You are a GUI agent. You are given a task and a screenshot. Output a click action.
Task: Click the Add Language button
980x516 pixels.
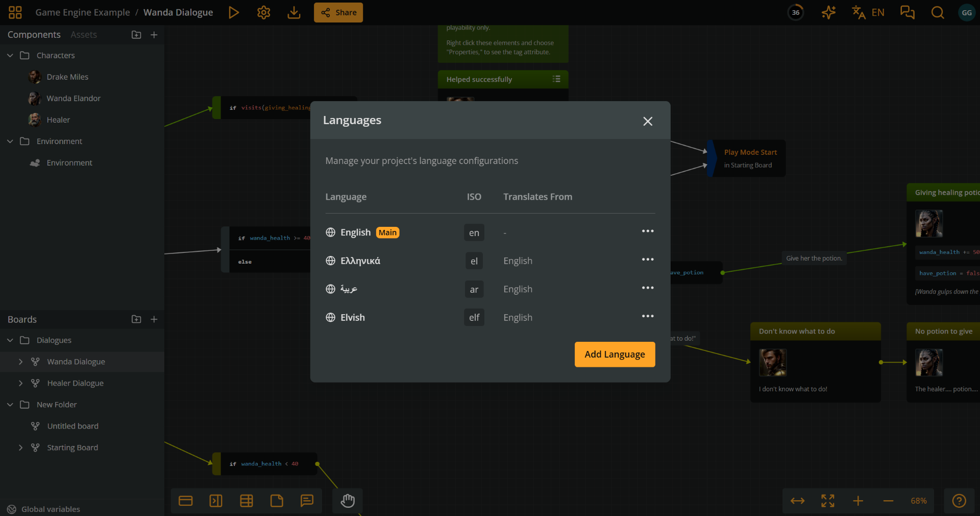coord(615,354)
